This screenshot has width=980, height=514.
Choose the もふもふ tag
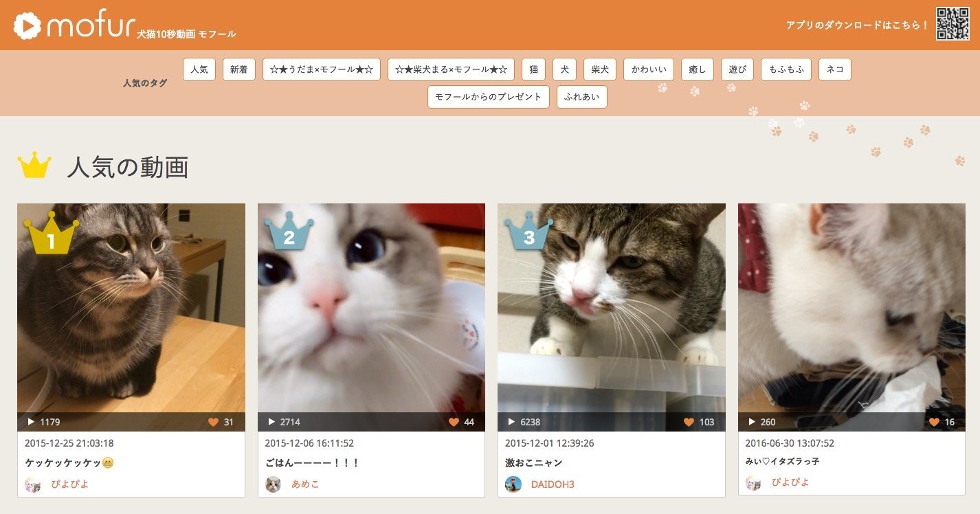(x=786, y=69)
